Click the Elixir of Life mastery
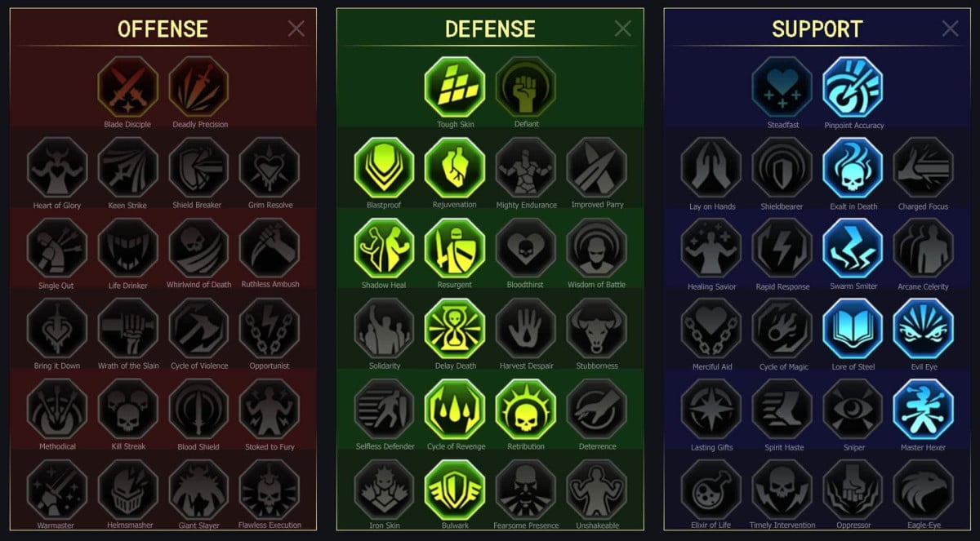Image resolution: width=980 pixels, height=541 pixels. click(x=711, y=490)
